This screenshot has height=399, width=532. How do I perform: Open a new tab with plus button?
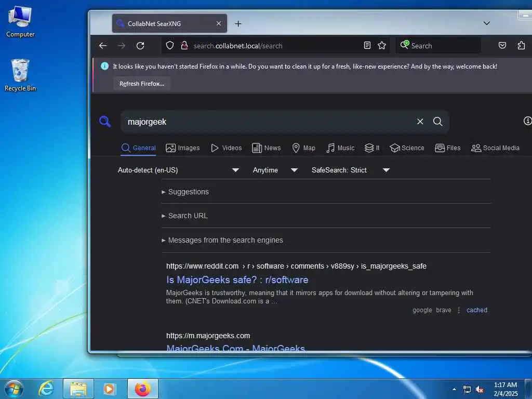coord(238,23)
